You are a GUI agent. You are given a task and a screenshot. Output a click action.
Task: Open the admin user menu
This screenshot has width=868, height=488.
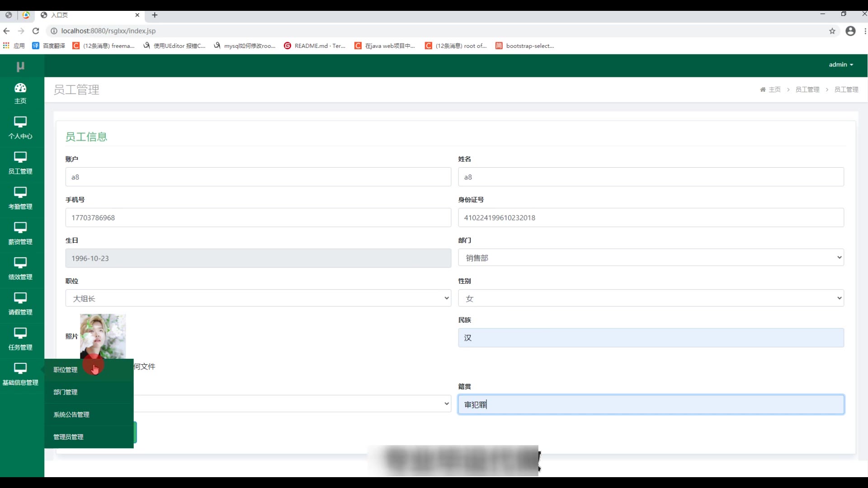point(840,65)
